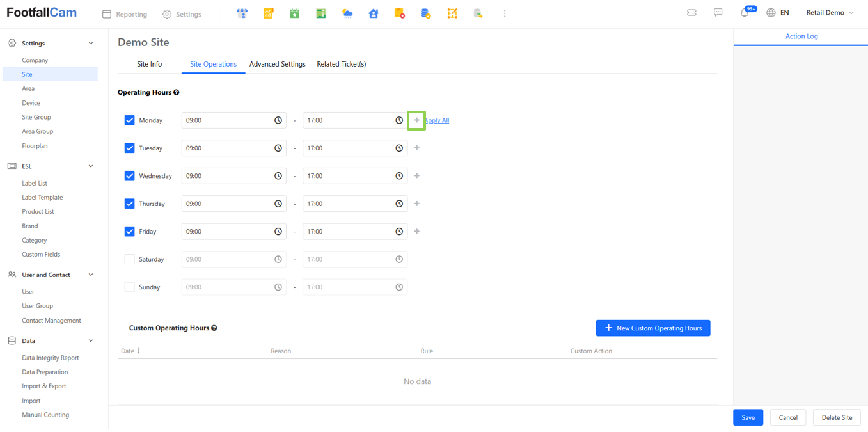
Task: Click the green calendar star icon
Action: [x=294, y=13]
